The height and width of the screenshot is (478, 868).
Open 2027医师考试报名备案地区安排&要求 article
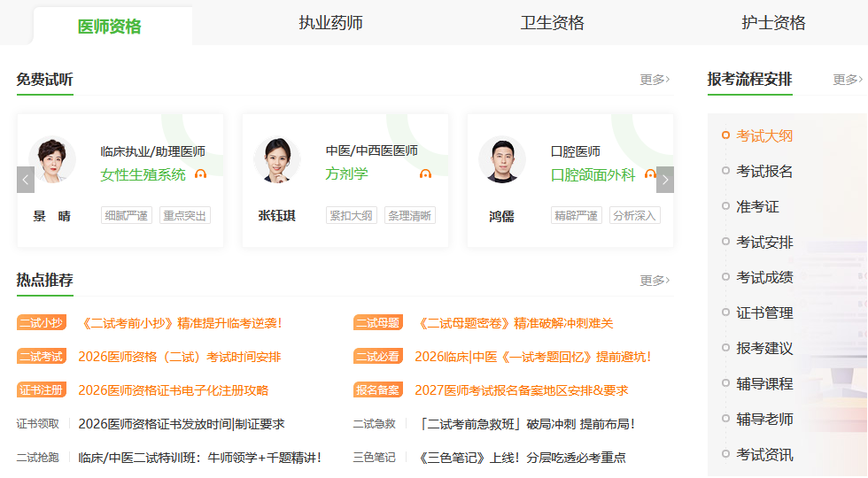coord(522,390)
